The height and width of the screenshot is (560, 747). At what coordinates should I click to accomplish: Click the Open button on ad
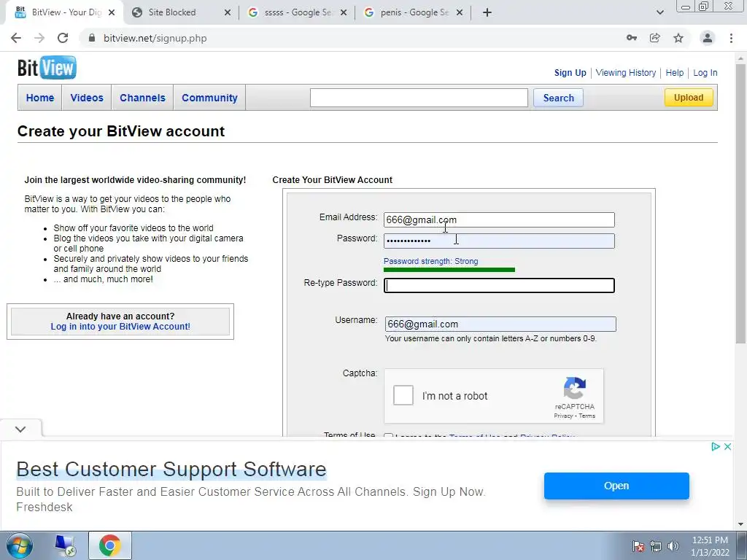point(616,486)
